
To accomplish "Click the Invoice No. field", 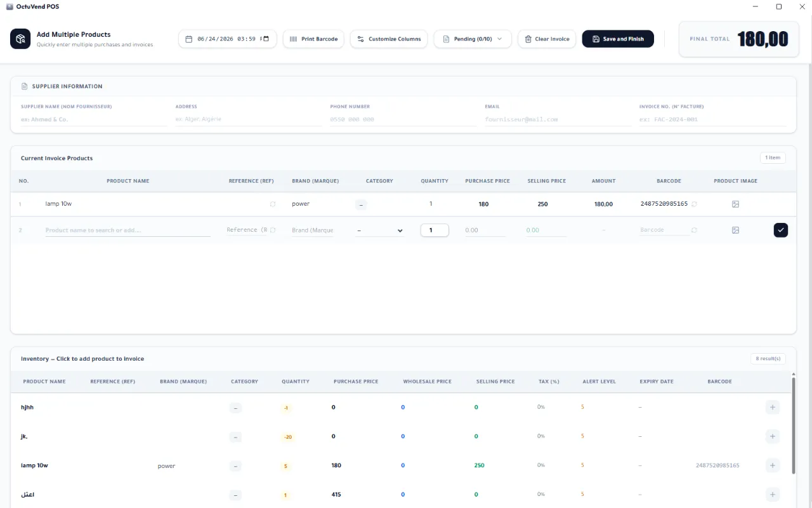I will pyautogui.click(x=712, y=119).
